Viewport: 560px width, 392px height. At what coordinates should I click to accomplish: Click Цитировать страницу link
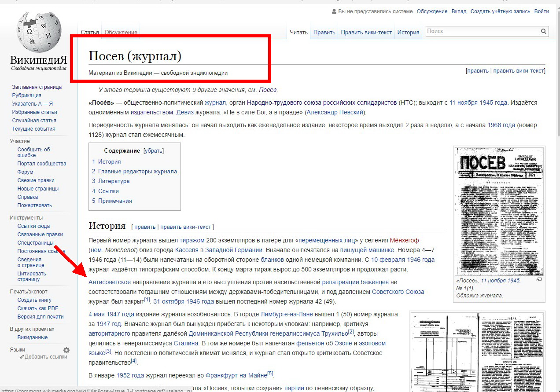click(x=32, y=276)
